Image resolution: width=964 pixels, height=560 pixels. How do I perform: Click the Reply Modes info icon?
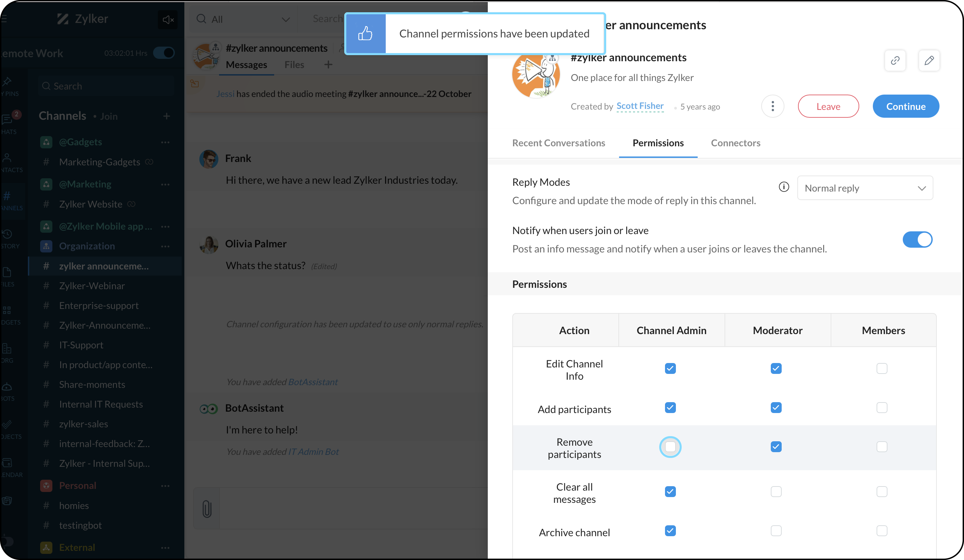[x=783, y=187]
